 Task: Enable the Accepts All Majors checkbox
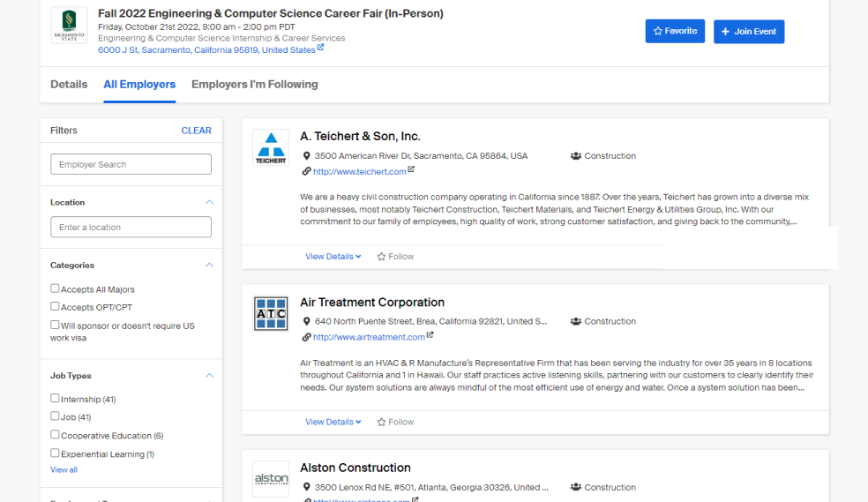(56, 288)
